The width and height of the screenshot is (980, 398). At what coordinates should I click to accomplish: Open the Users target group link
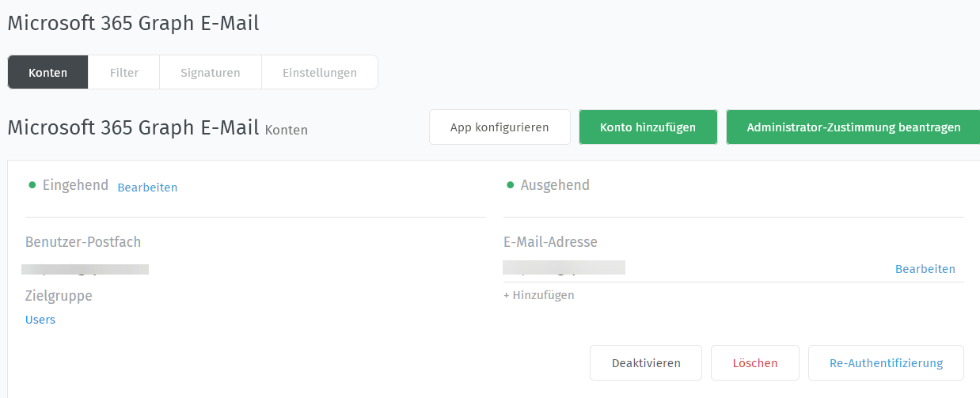click(x=40, y=320)
